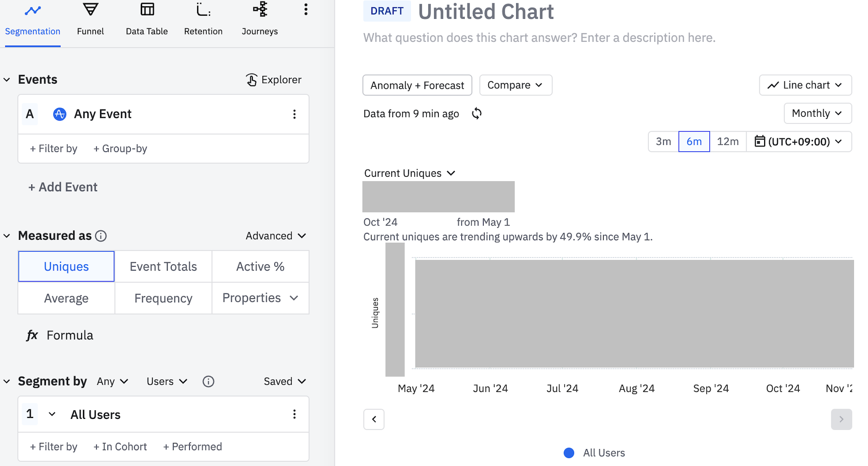Select the Data Table chart icon

coord(147,10)
